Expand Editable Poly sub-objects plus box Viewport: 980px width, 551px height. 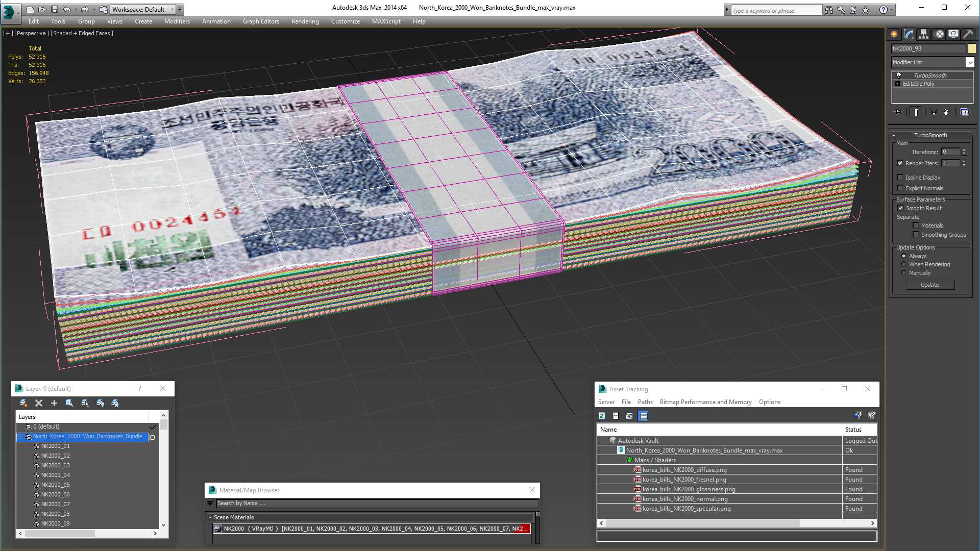coord(898,84)
